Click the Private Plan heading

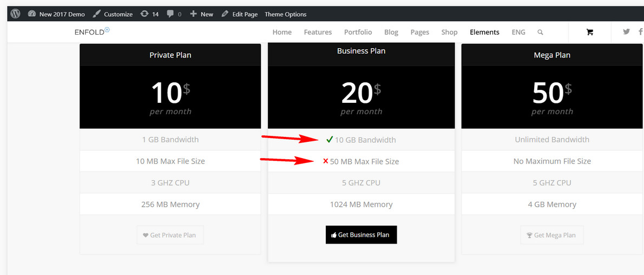170,55
